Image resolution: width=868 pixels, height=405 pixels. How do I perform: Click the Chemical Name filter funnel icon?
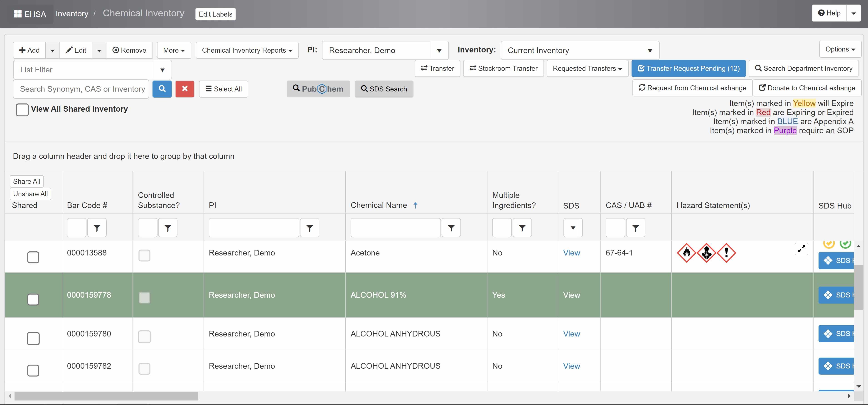point(451,228)
